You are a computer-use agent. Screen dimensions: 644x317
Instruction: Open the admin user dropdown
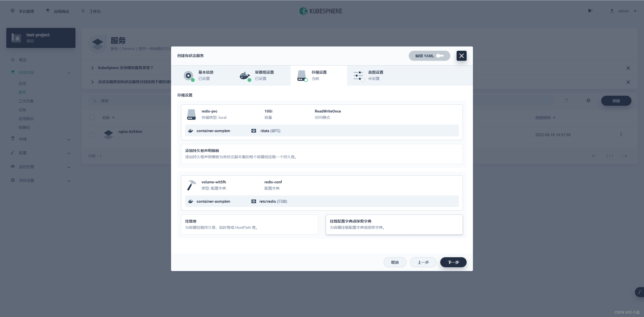[x=624, y=11]
